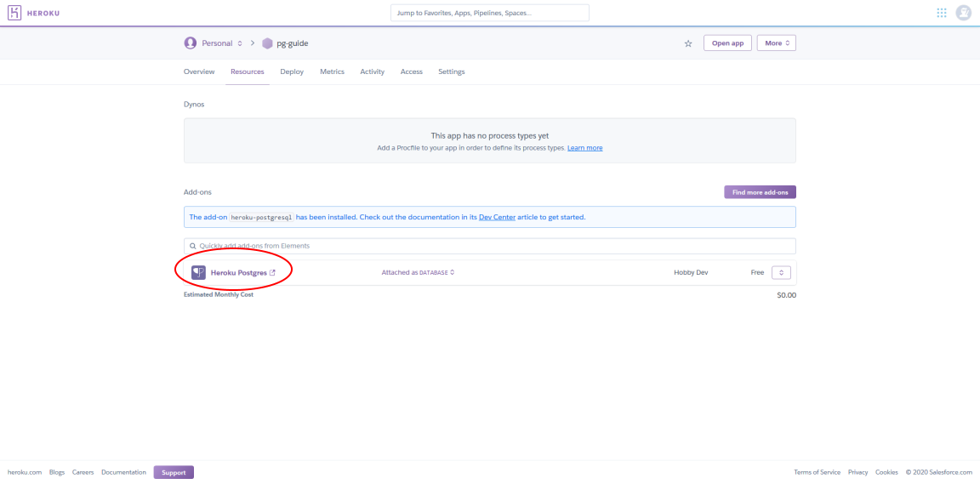The width and height of the screenshot is (980, 484).
Task: Click the Heroku Postgres add-on icon
Action: pyautogui.click(x=198, y=273)
